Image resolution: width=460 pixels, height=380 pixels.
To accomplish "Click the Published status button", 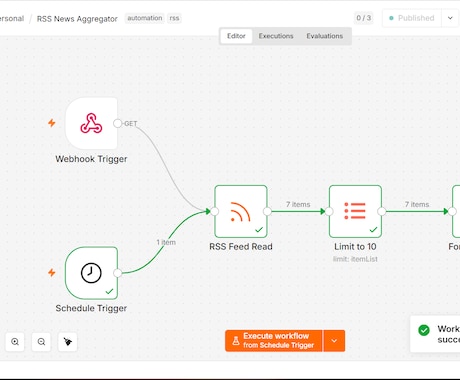I will click(412, 18).
